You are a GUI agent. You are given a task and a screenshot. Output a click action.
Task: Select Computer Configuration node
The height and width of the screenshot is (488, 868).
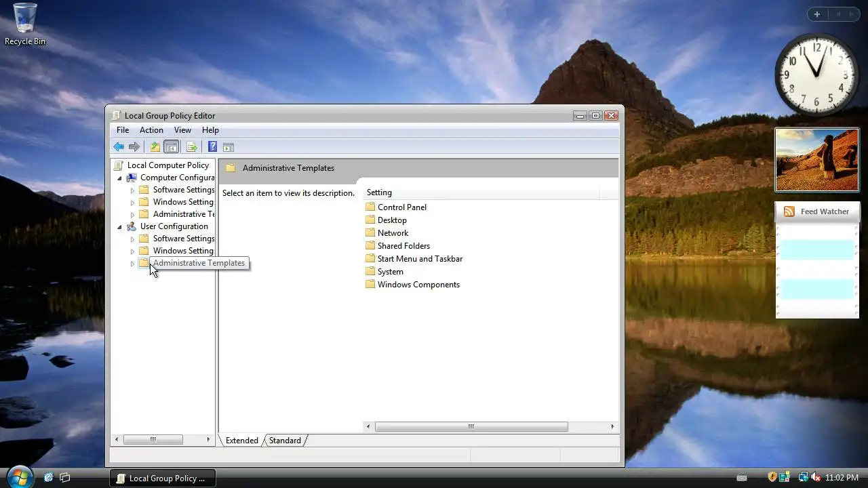point(177,178)
